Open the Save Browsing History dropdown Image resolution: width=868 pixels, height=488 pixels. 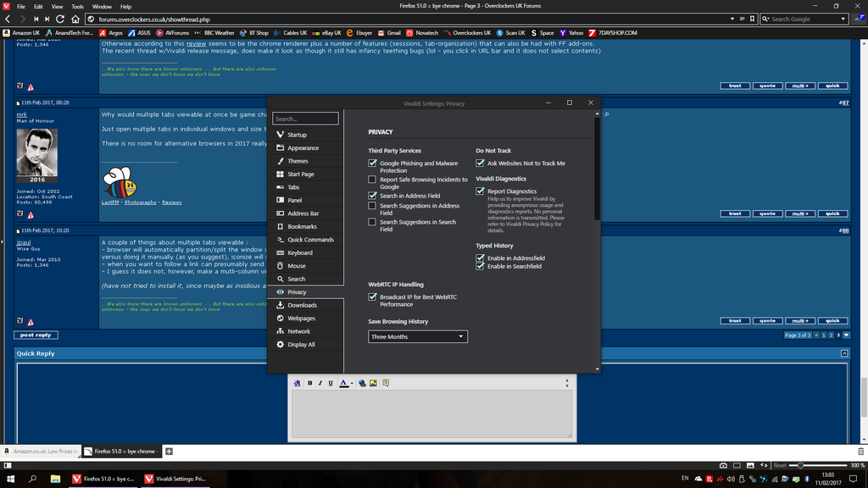click(x=418, y=336)
